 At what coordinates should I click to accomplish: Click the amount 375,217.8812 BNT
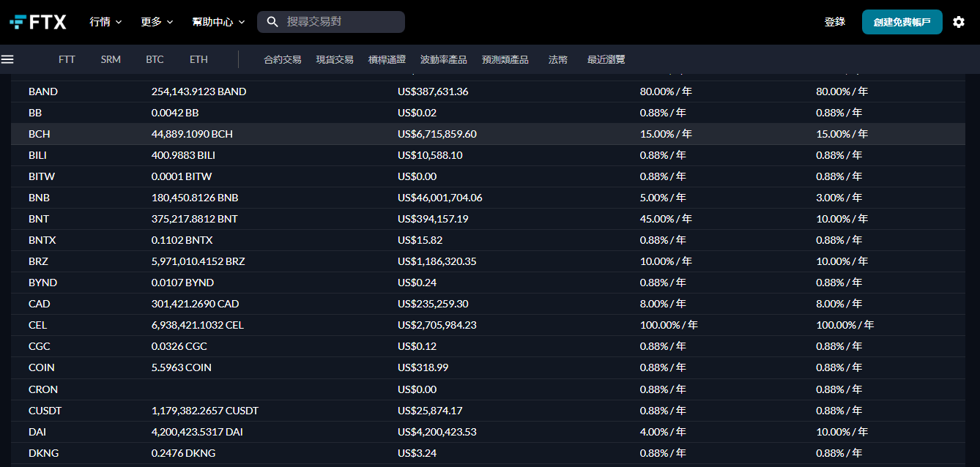(194, 219)
